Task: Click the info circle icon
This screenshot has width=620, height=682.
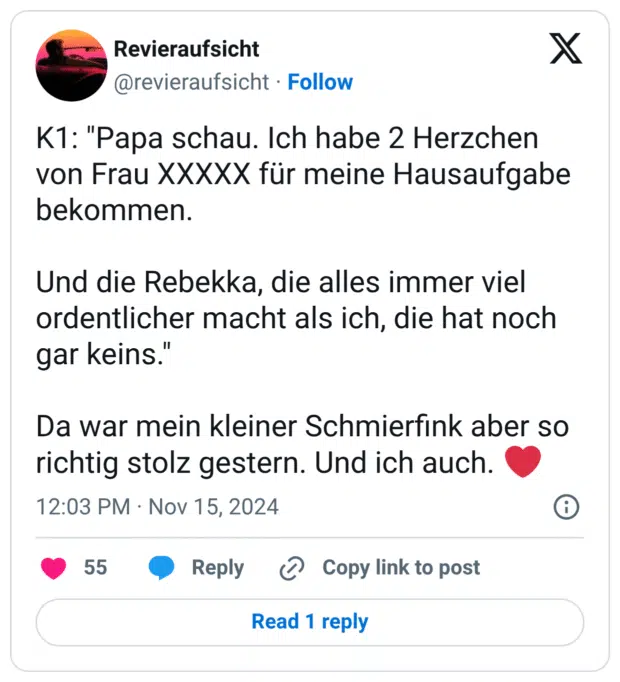Action: [x=566, y=507]
